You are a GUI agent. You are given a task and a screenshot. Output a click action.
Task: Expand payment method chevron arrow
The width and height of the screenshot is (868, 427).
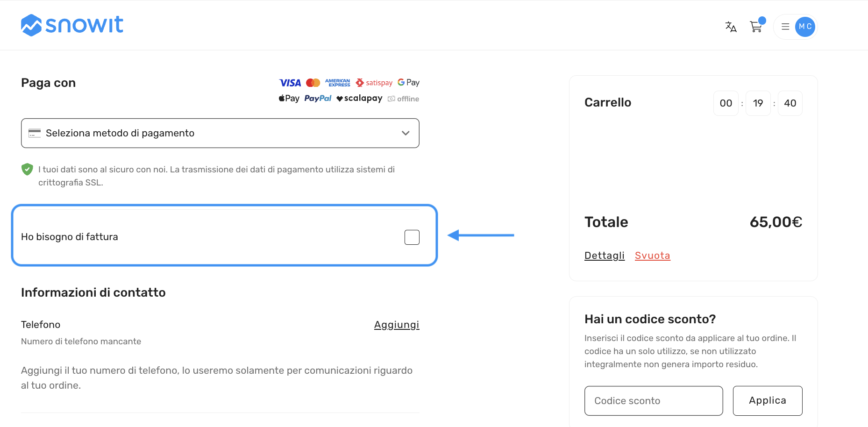click(x=406, y=133)
